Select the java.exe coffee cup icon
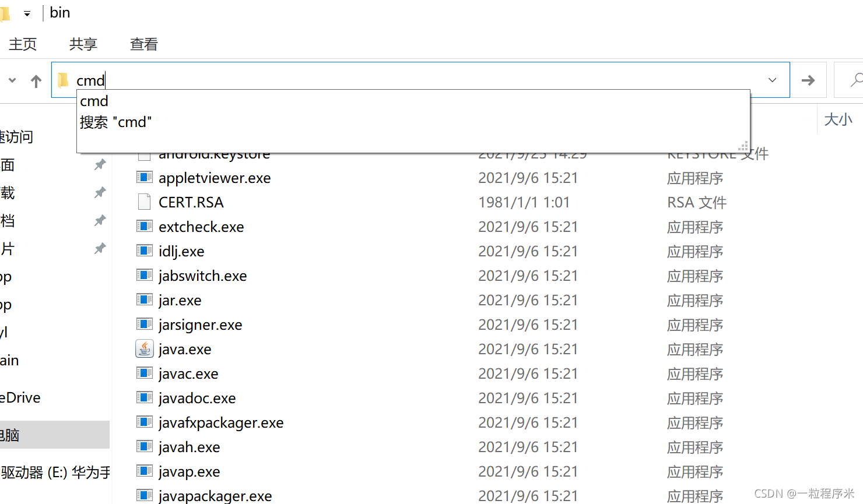Viewport: 863px width, 504px height. 145,348
